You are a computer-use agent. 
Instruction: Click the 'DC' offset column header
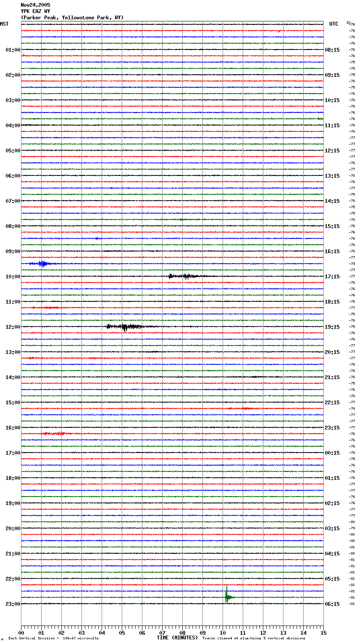[x=349, y=23]
